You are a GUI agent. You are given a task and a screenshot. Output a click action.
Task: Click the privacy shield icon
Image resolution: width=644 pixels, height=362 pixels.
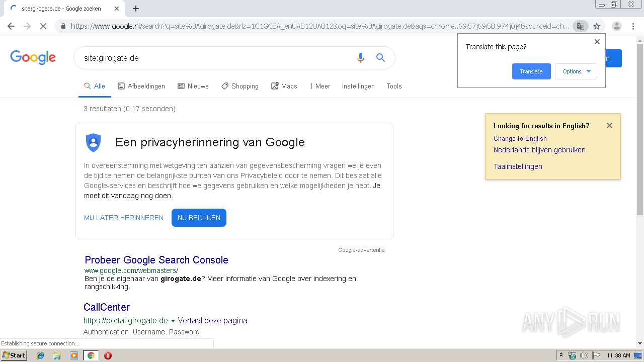94,143
